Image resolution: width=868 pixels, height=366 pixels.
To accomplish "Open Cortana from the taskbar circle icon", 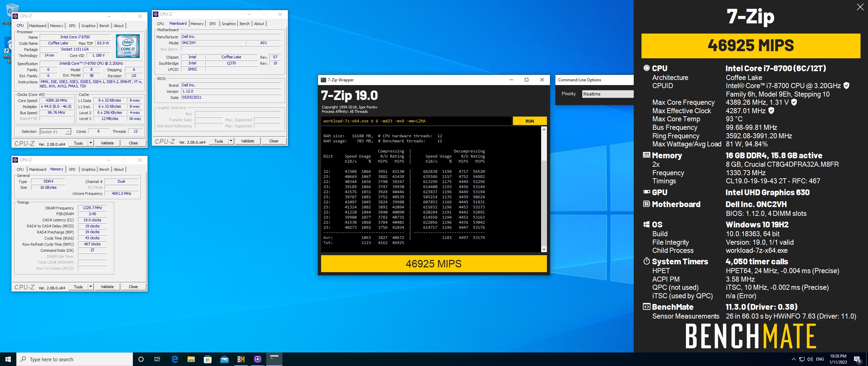I will pyautogui.click(x=141, y=359).
